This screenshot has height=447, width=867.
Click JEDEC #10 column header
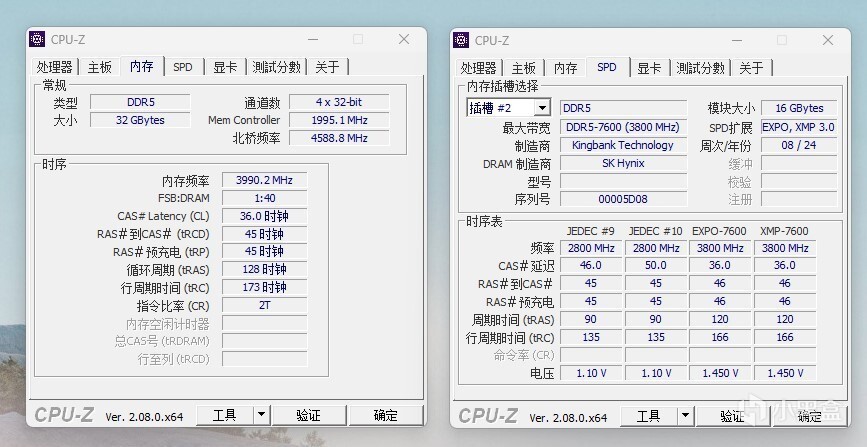pyautogui.click(x=656, y=231)
